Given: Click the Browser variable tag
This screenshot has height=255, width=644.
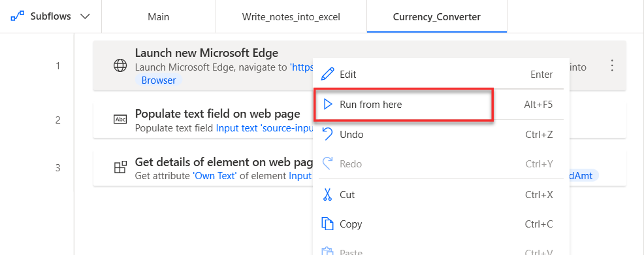Looking at the screenshot, I should (159, 80).
